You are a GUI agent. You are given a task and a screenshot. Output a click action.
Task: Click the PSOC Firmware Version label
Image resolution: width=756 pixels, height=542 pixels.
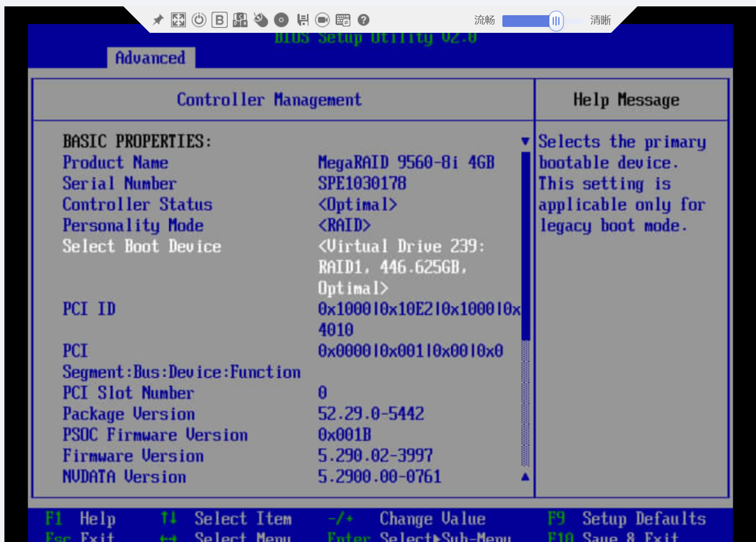(x=155, y=435)
